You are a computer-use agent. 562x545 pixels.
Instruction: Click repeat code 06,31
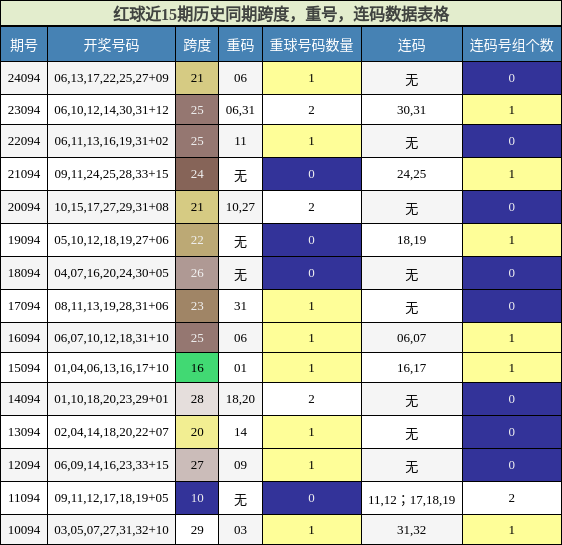point(240,110)
